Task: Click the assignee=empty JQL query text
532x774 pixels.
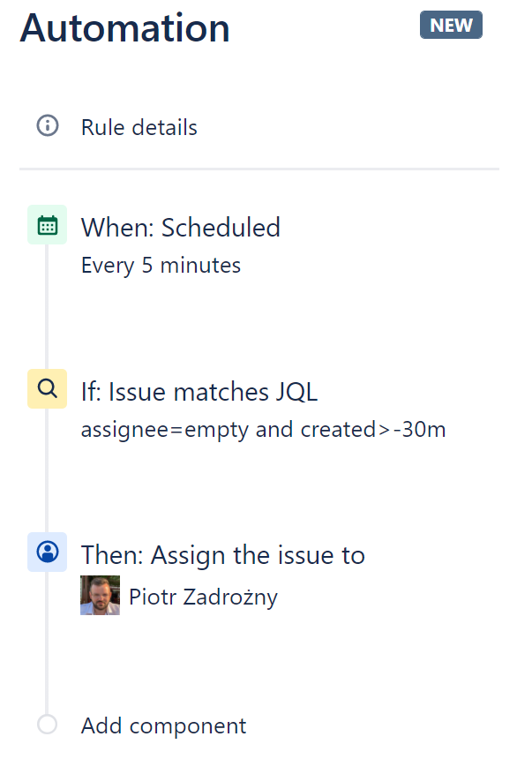Action: pos(263,430)
